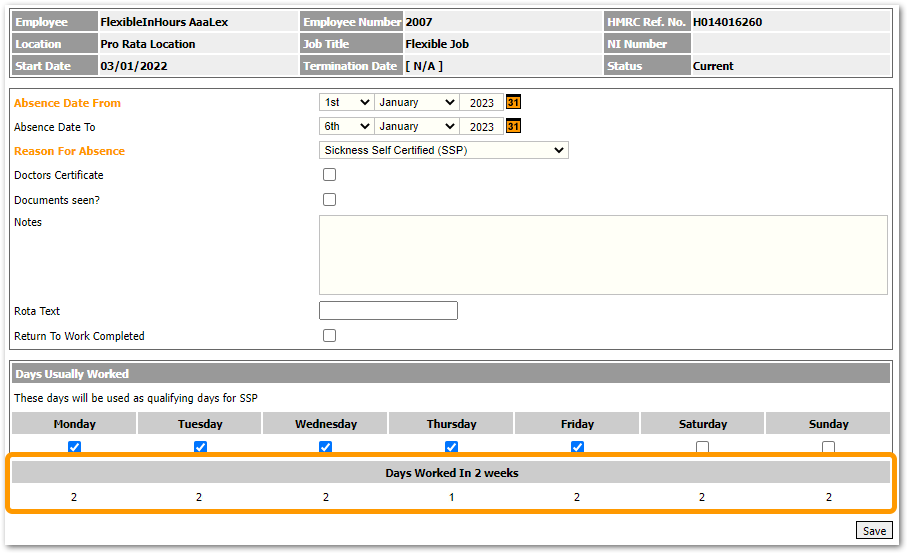Open Absence Date From day dropdown
908x554 pixels.
pyautogui.click(x=346, y=102)
